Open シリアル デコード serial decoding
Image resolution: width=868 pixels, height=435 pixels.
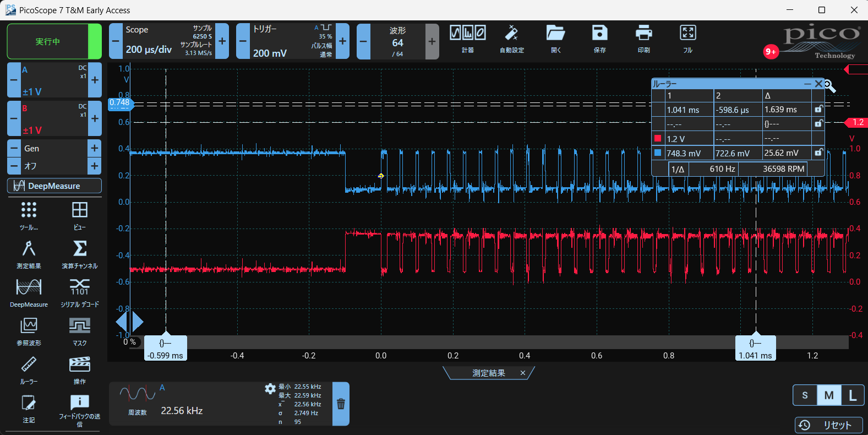80,292
